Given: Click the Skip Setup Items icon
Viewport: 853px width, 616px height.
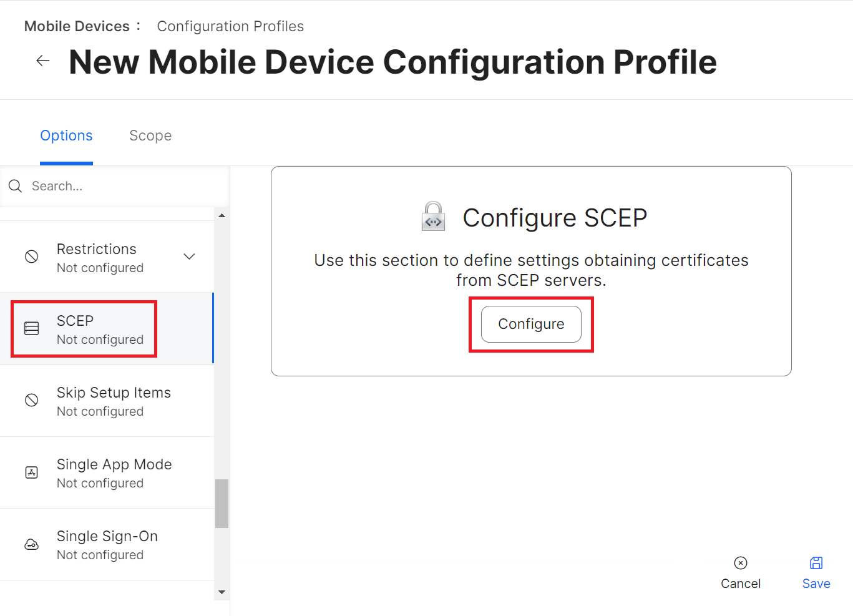Looking at the screenshot, I should (32, 400).
